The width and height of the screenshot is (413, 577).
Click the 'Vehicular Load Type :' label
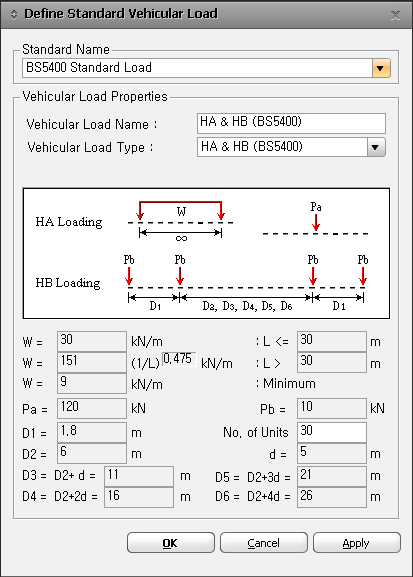point(91,148)
